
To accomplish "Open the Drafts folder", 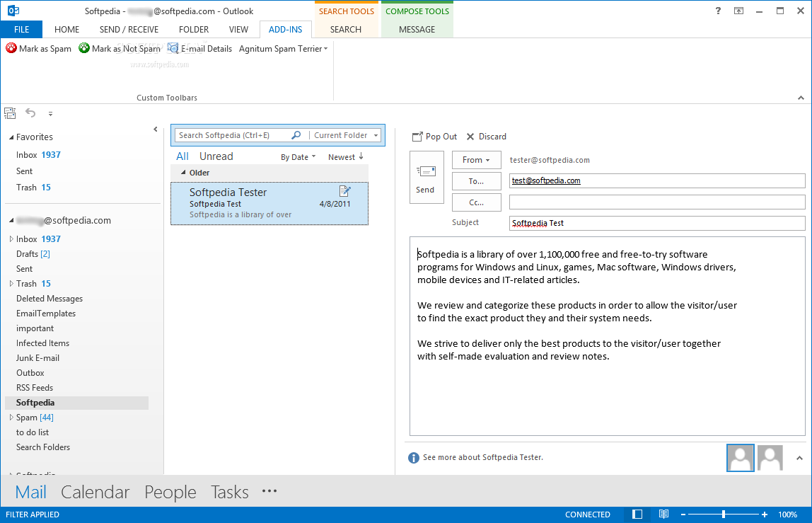I will (x=33, y=254).
